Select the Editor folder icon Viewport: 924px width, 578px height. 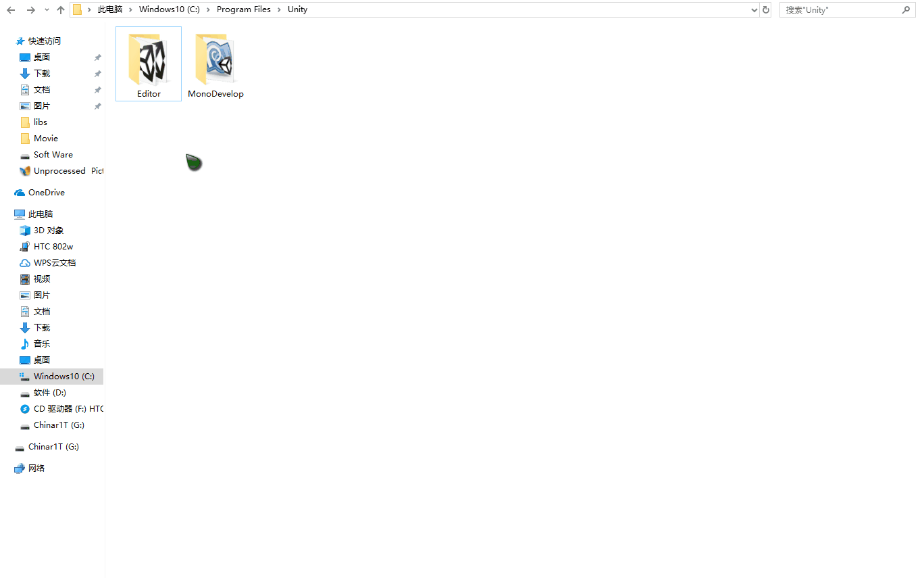[148, 59]
